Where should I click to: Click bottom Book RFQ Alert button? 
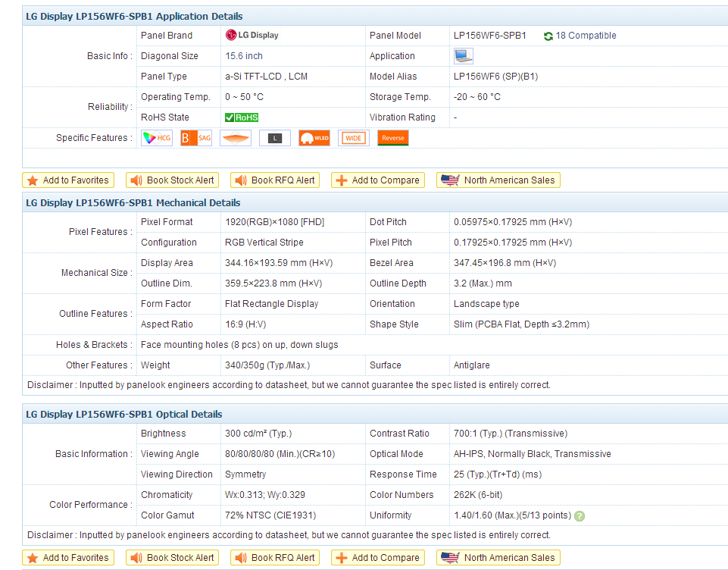tap(275, 557)
